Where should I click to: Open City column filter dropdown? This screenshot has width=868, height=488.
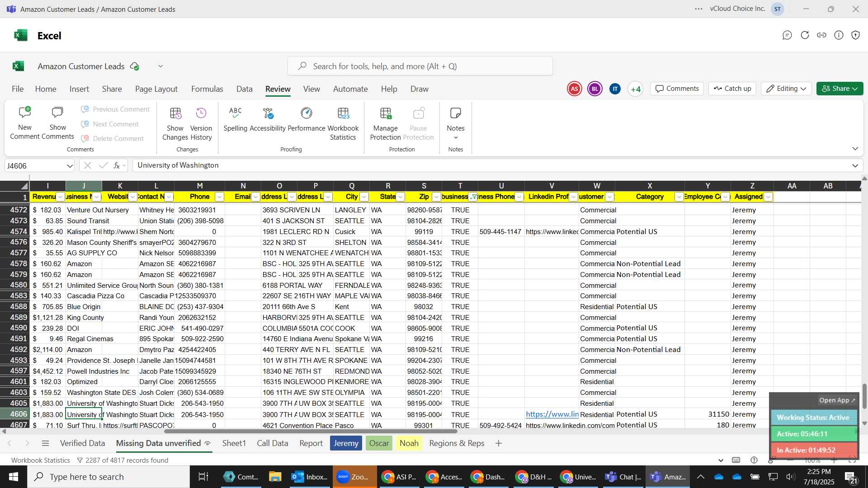point(364,197)
